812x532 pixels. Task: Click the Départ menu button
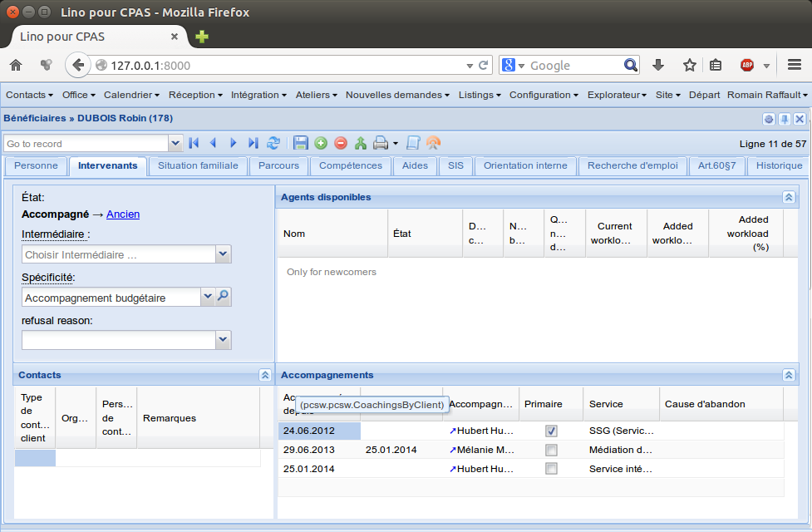(704, 95)
